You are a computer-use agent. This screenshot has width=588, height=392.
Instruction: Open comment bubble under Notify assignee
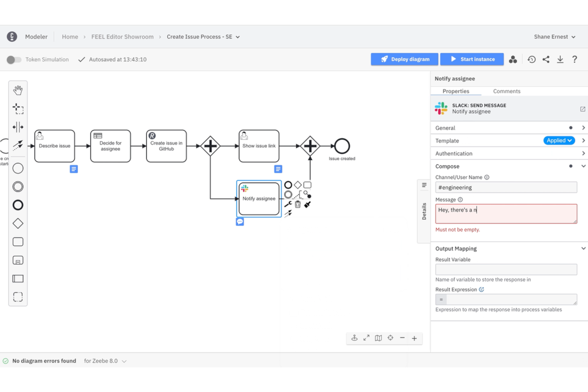[x=240, y=222]
